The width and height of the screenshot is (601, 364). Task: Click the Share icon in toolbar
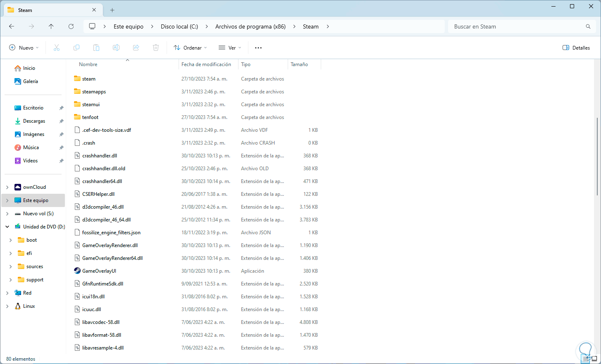pos(136,48)
